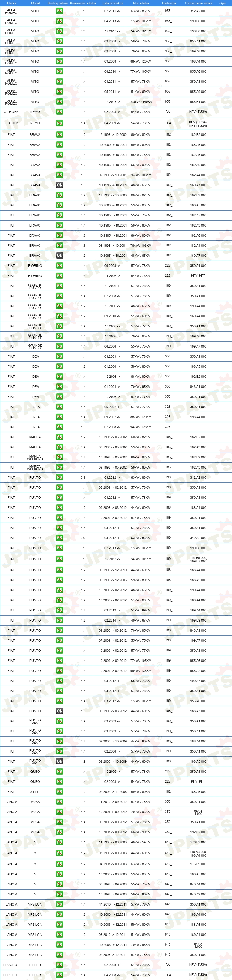The width and height of the screenshot is (232, 980).
Task: Select the 07.2013 -> production date cell
Action: click(x=112, y=548)
